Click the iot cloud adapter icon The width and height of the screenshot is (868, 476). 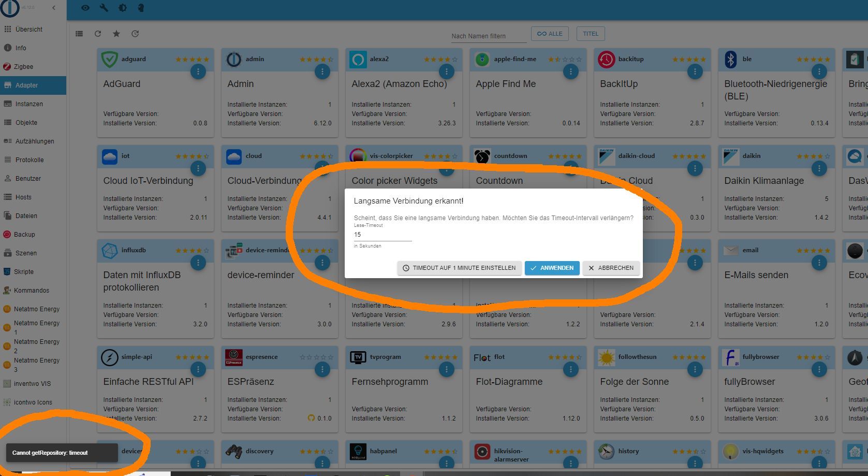(x=109, y=156)
